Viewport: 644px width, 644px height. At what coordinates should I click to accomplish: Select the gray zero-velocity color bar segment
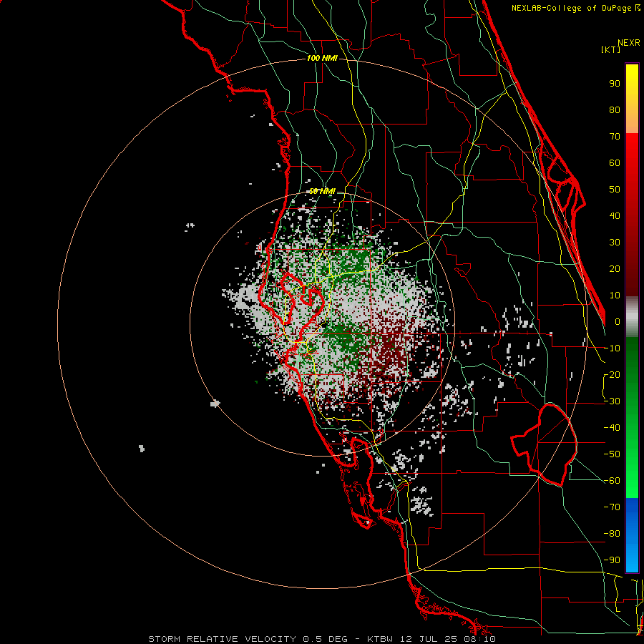click(x=632, y=317)
